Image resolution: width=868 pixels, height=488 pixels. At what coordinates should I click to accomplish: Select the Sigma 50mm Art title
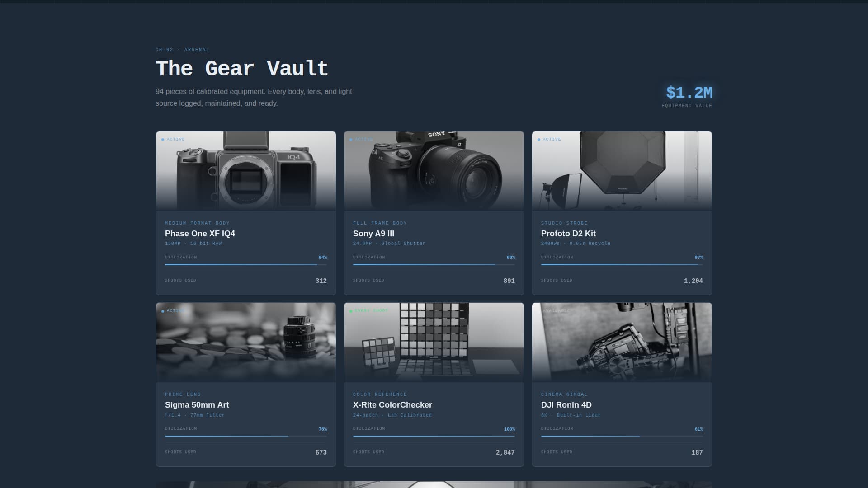click(x=197, y=405)
